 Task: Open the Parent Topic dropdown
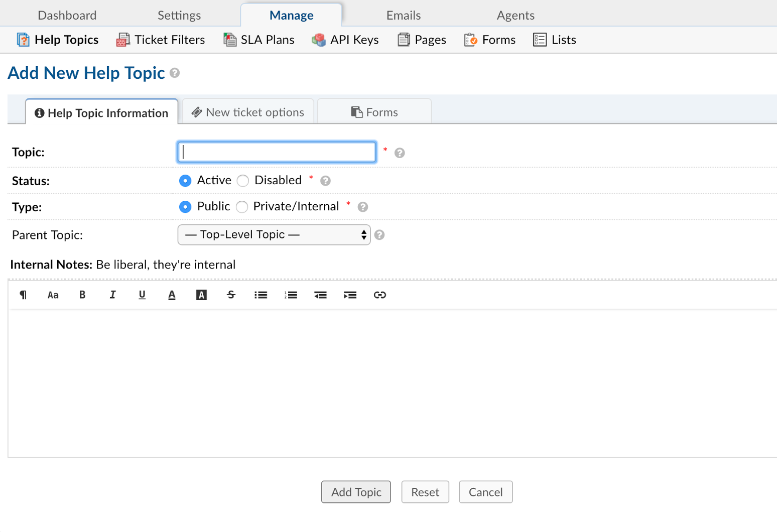[x=274, y=234]
